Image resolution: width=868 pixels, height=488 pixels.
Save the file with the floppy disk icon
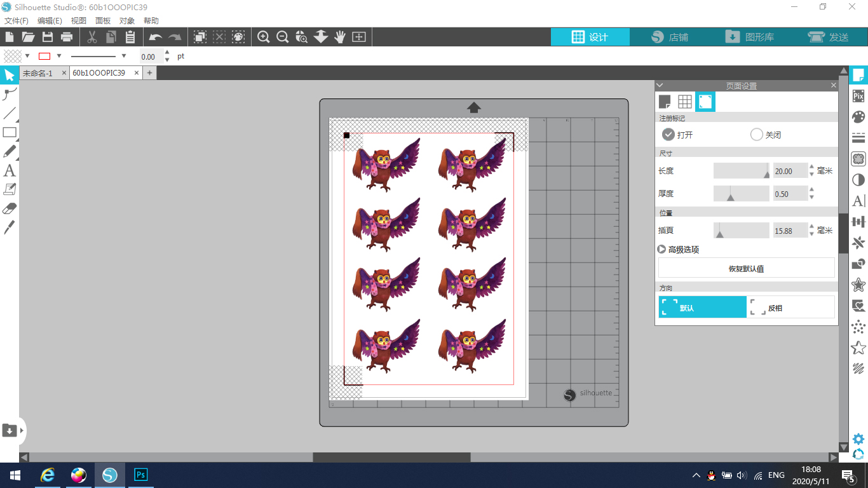(x=48, y=37)
